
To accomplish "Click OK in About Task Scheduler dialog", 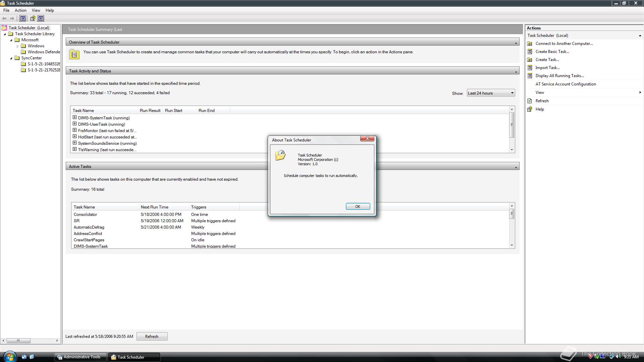I will (358, 206).
